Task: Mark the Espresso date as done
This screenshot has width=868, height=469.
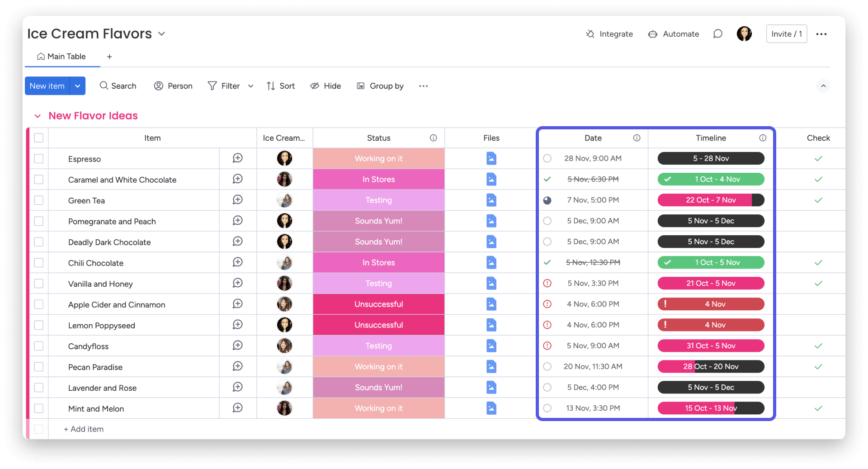Action: [x=547, y=158]
